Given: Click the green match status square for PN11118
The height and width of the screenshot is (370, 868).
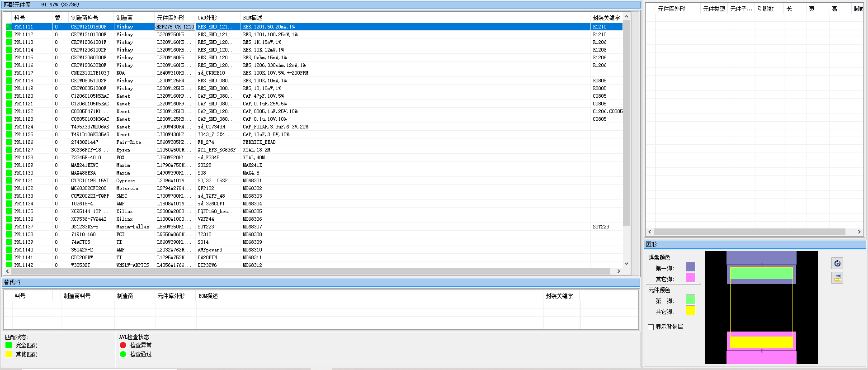Looking at the screenshot, I should pos(9,81).
